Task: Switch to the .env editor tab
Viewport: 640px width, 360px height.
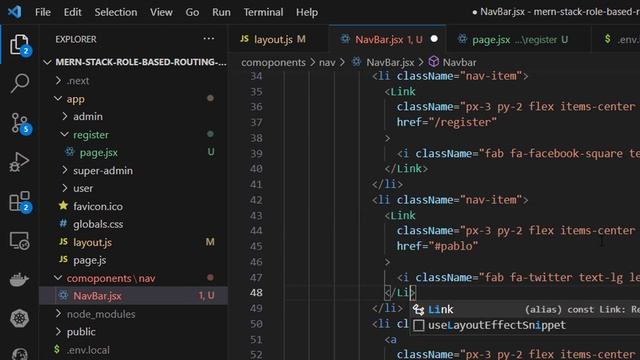Action: coord(616,39)
